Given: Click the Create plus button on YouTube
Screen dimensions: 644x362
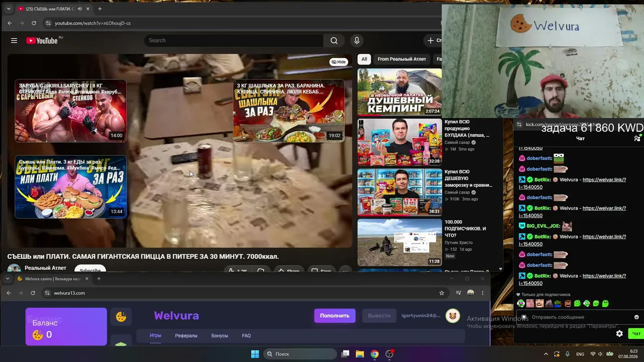Looking at the screenshot, I should point(433,41).
